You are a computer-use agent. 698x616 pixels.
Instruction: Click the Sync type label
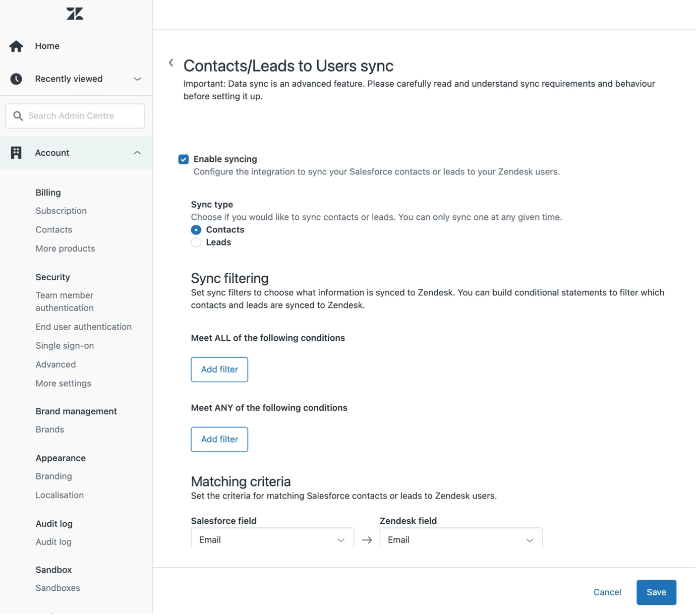213,205
